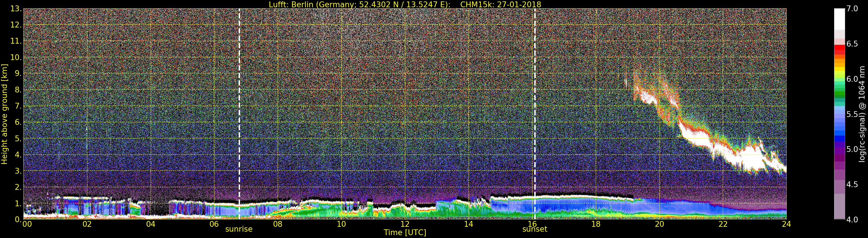
Task: Click the colorbar tick label '4.0'
Action: pos(852,220)
